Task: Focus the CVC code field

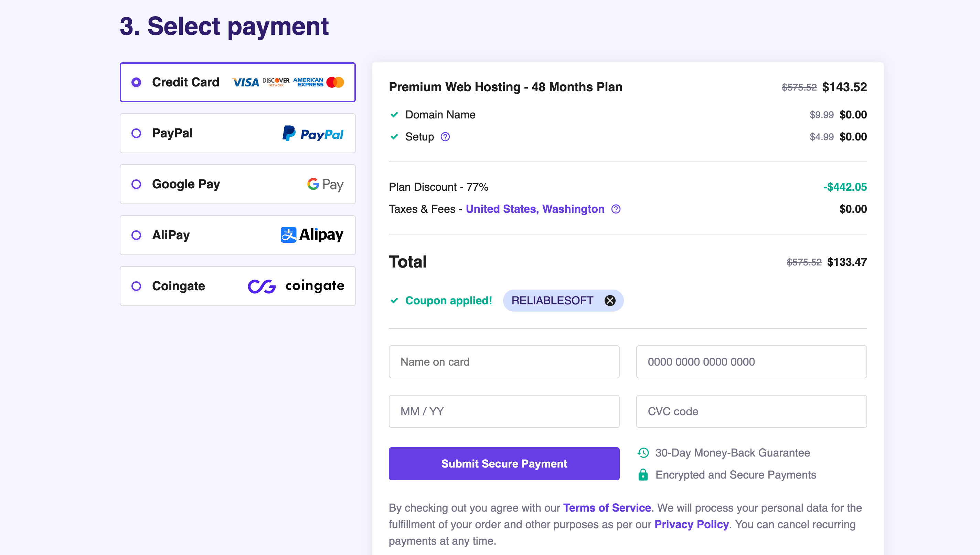Action: click(x=751, y=411)
